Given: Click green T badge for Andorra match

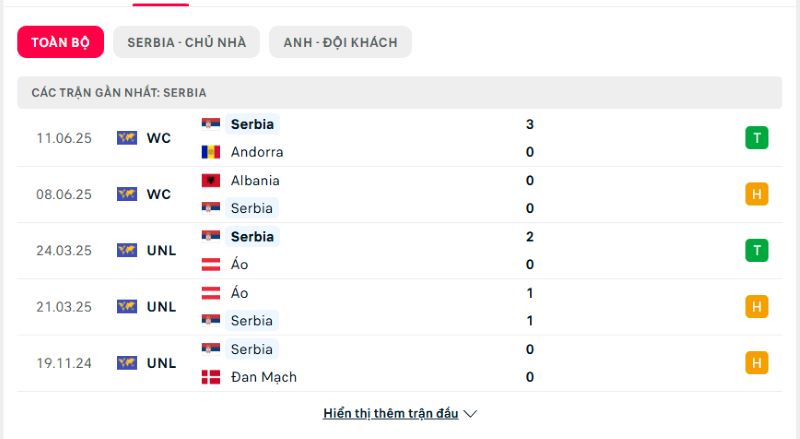Looking at the screenshot, I should 757,138.
